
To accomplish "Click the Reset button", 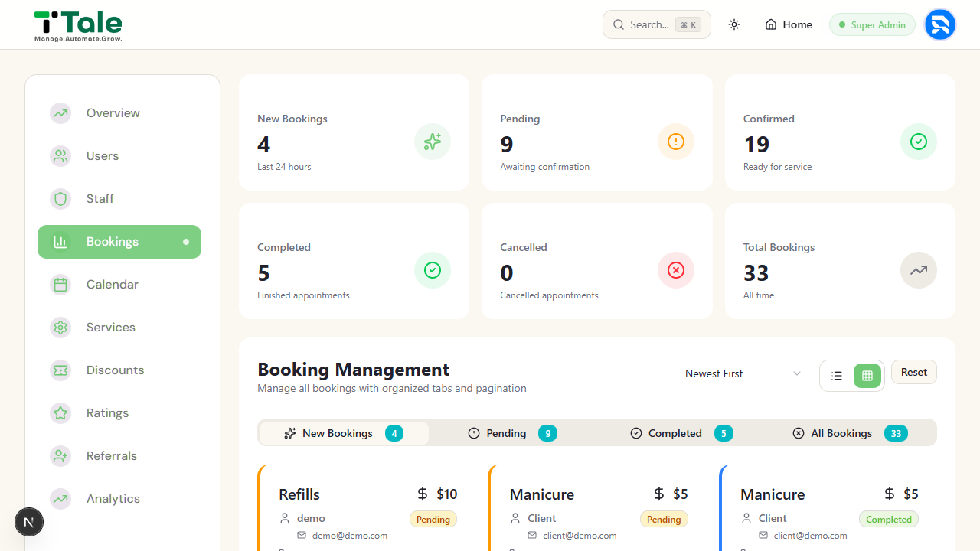I will coord(914,372).
